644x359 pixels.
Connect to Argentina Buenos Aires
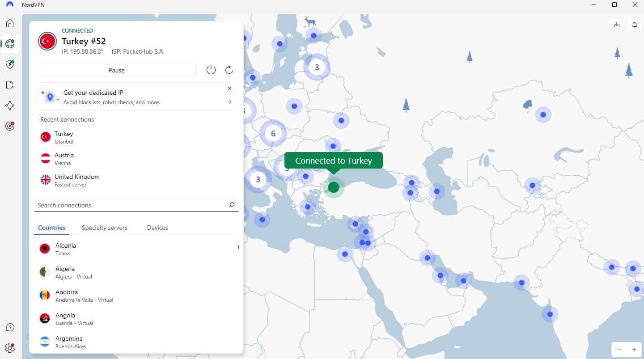[x=136, y=342]
